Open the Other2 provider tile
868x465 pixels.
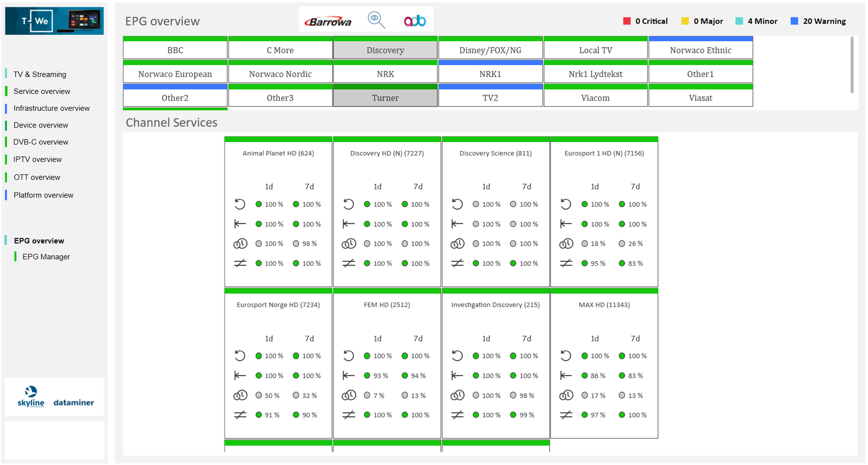tap(175, 96)
